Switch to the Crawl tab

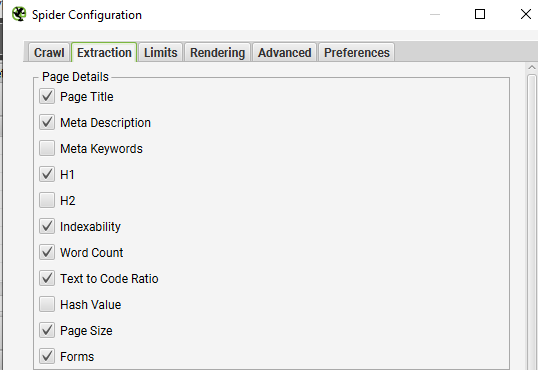click(49, 53)
